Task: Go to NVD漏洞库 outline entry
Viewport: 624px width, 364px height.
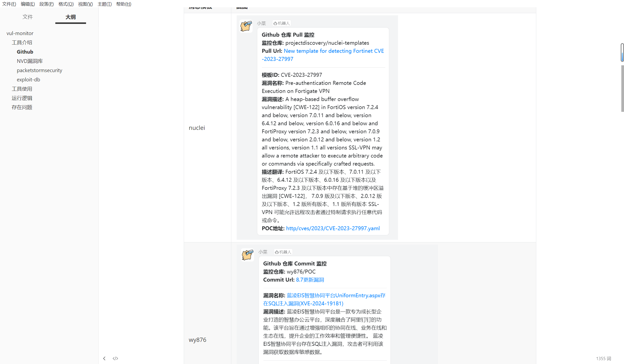Action: click(x=30, y=61)
